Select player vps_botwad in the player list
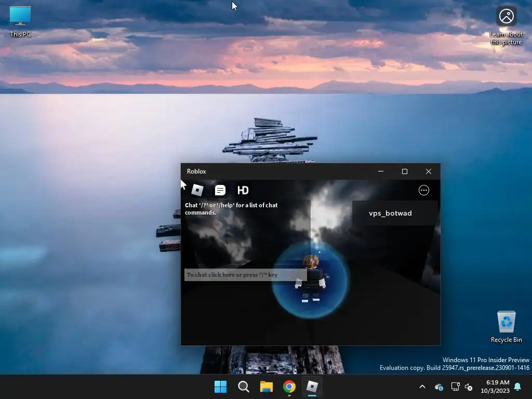 [x=395, y=213]
